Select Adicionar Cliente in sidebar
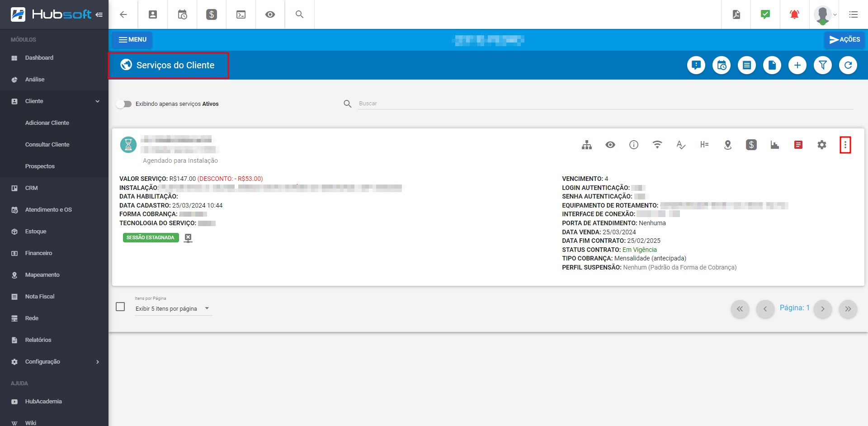The height and width of the screenshot is (426, 868). pyautogui.click(x=54, y=123)
